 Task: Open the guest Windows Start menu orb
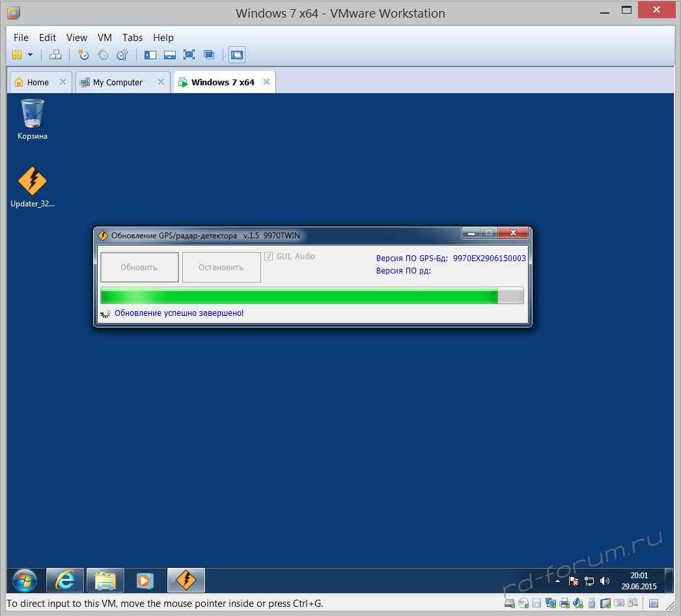24,580
